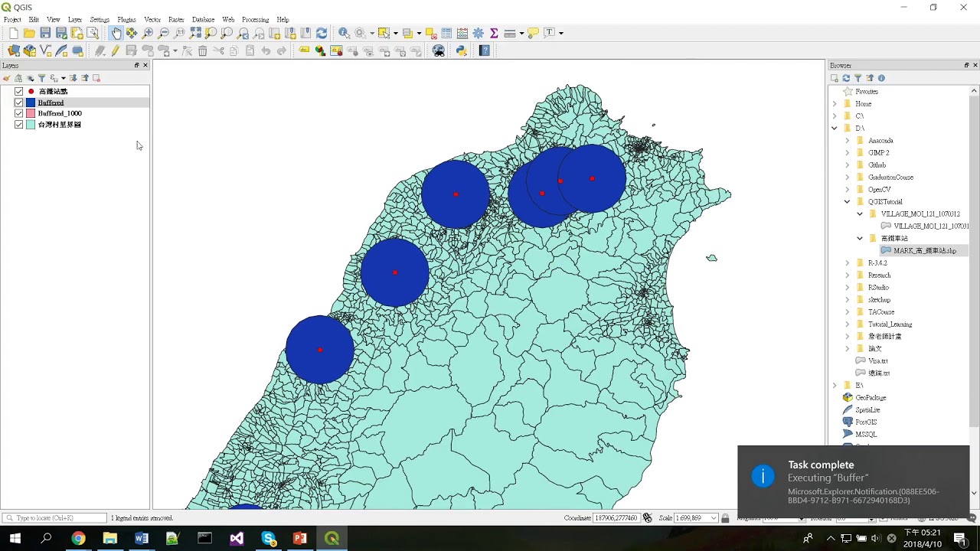Hide the 台灣村里界圖 layer

[19, 125]
